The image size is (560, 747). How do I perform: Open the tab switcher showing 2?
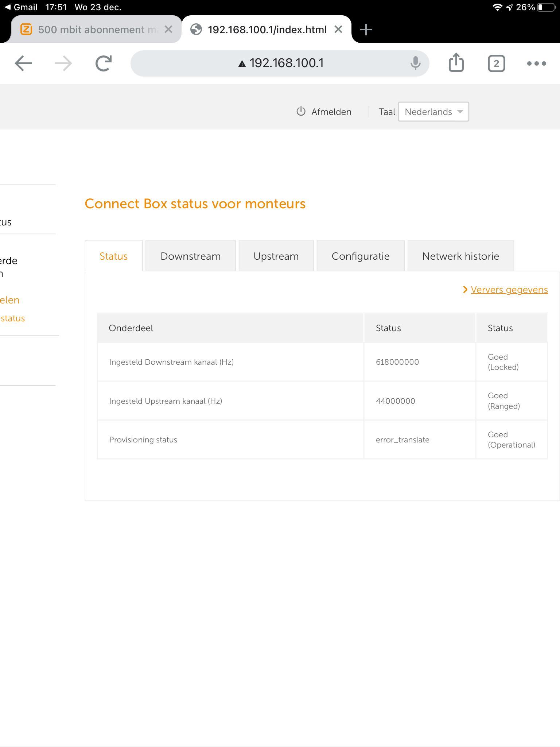(x=496, y=63)
